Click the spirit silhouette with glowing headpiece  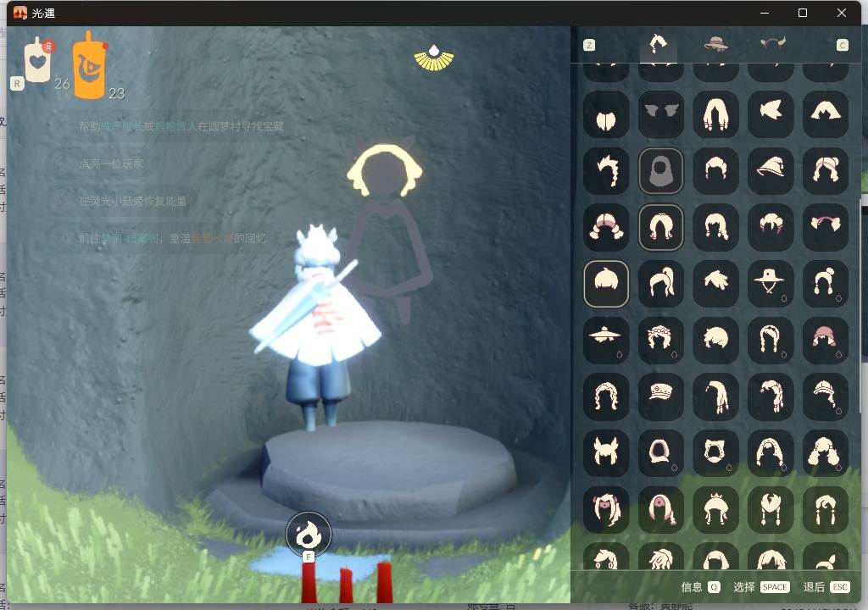[x=387, y=230]
